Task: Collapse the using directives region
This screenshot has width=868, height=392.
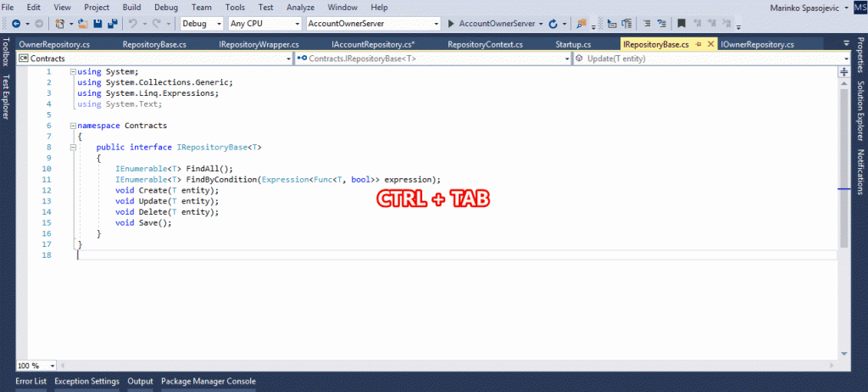Action: click(x=72, y=72)
